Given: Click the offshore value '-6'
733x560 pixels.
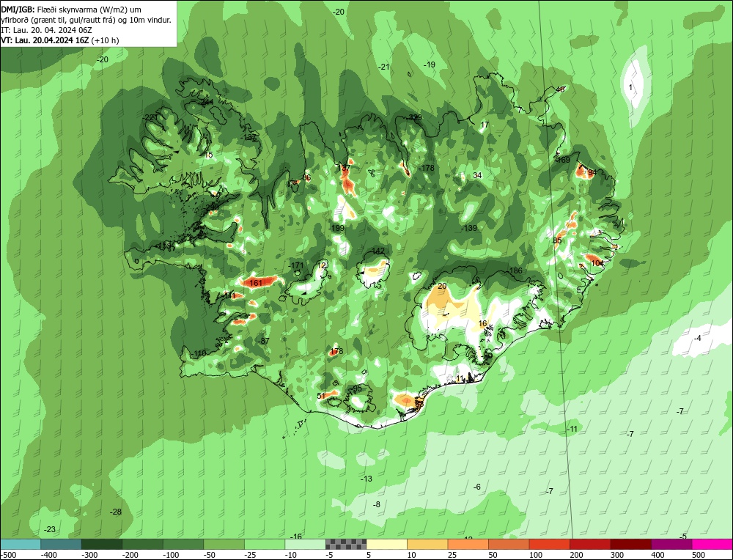Looking at the screenshot, I should 477,487.
